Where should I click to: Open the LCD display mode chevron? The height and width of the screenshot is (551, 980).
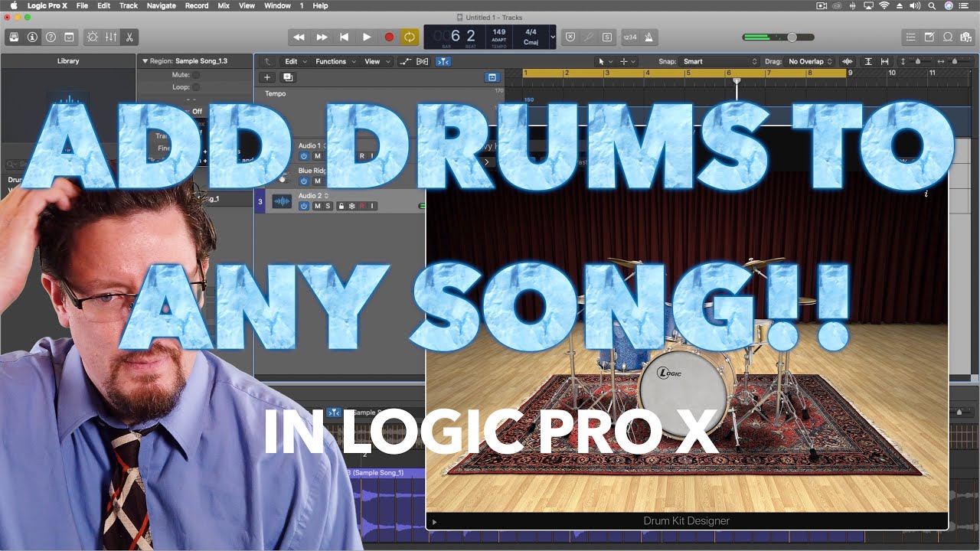pos(553,37)
